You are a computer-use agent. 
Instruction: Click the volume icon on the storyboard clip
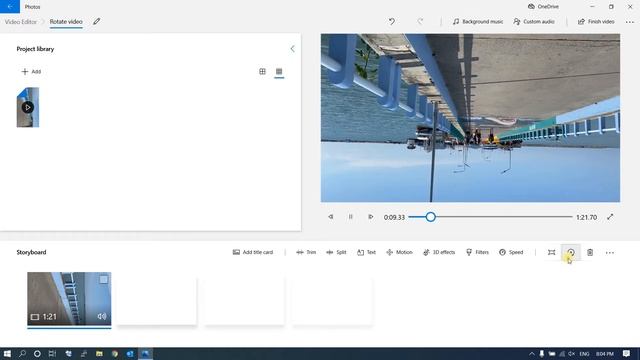pyautogui.click(x=102, y=316)
